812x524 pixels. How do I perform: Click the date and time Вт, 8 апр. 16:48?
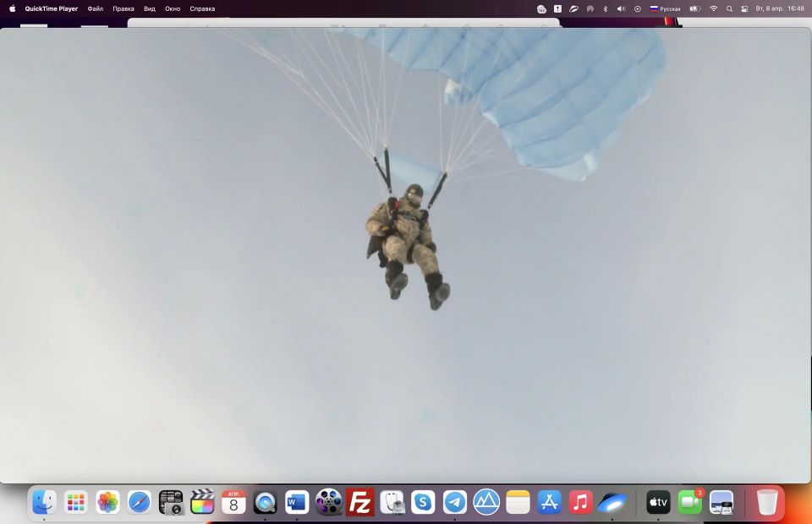click(780, 8)
